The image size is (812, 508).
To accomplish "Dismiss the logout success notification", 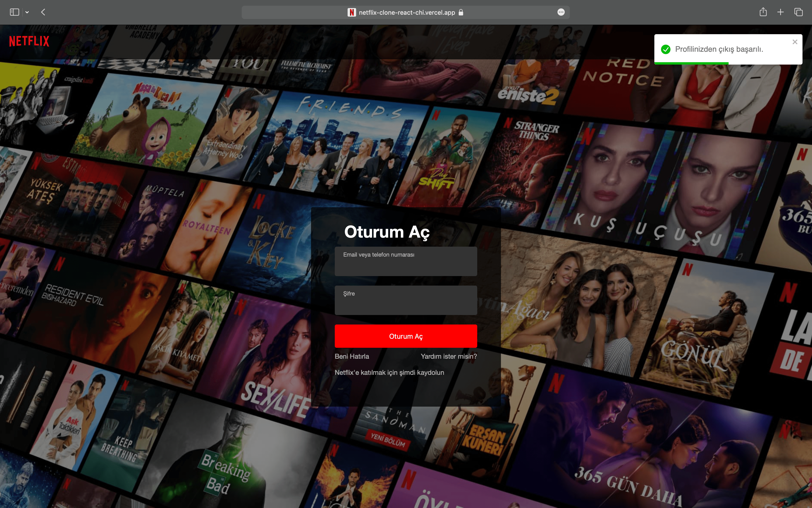I will point(794,42).
